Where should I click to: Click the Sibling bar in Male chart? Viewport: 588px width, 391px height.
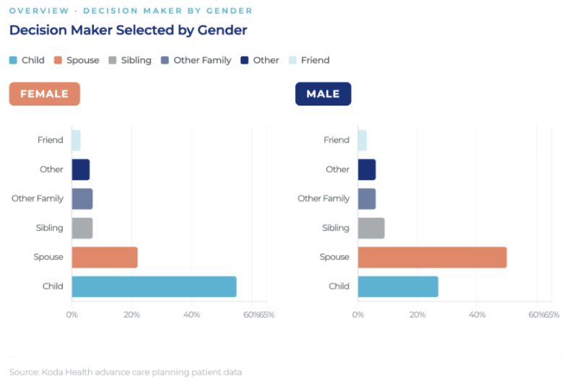click(x=371, y=228)
